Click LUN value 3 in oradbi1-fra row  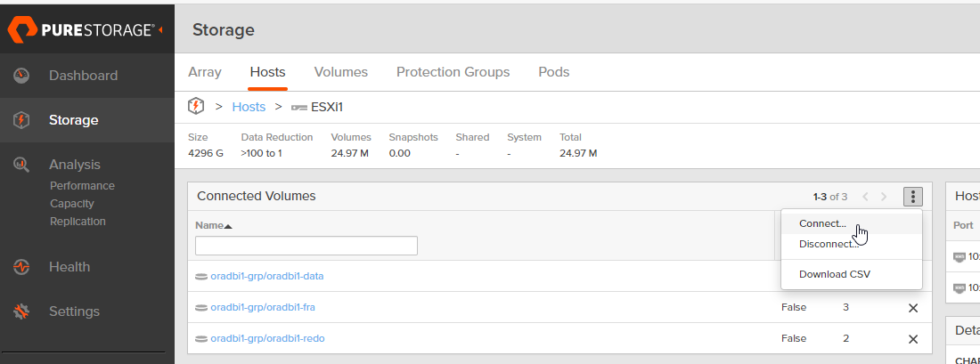point(846,307)
